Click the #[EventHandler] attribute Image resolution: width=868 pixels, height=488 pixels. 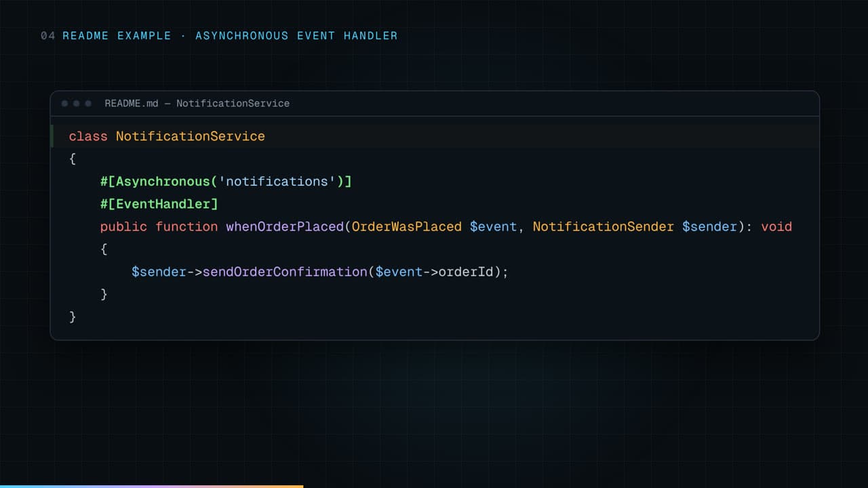159,204
